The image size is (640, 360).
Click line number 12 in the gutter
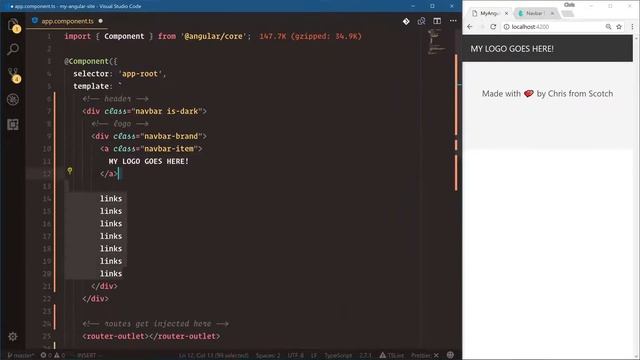47,174
